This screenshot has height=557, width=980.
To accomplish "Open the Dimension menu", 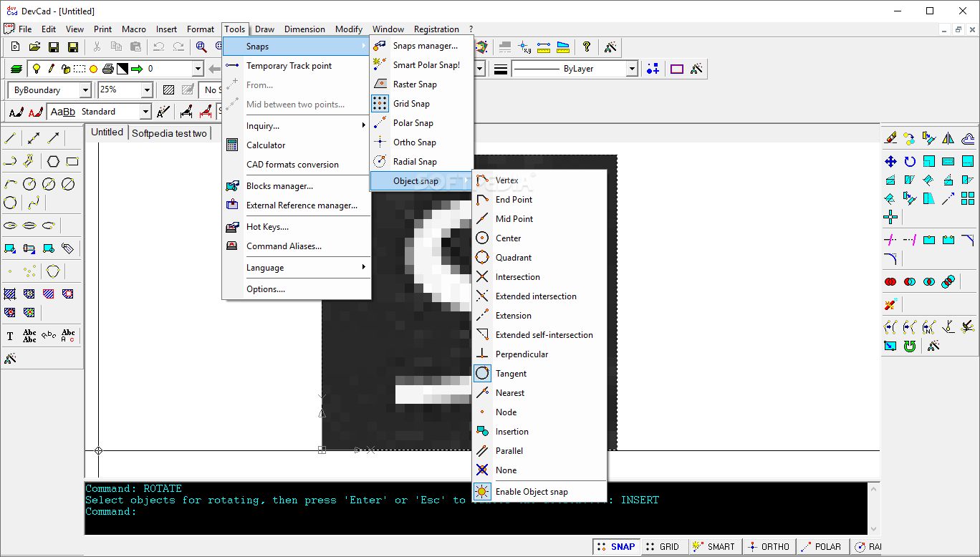I will [304, 29].
